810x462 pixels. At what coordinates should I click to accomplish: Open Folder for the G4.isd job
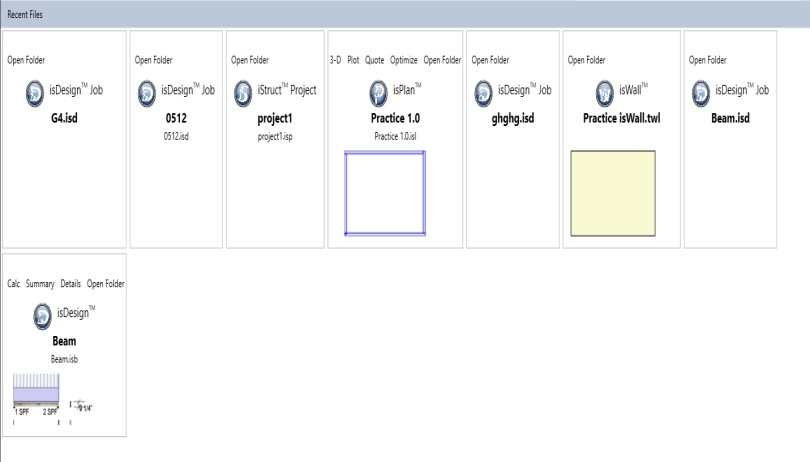(x=26, y=60)
